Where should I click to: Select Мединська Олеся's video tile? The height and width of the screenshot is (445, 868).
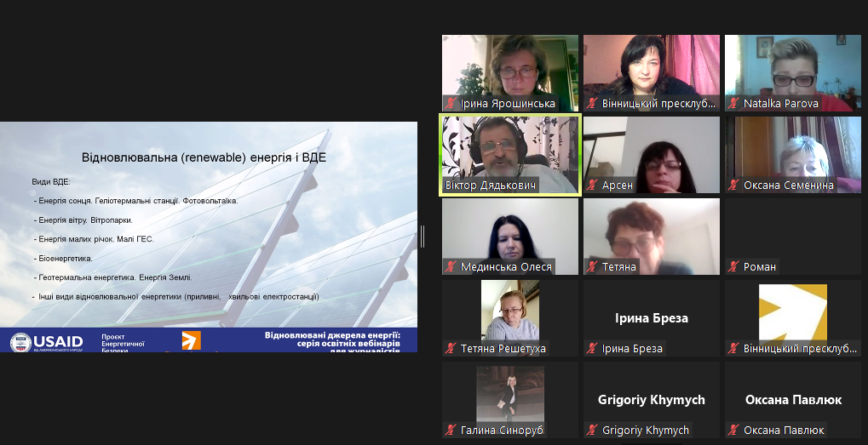[510, 237]
